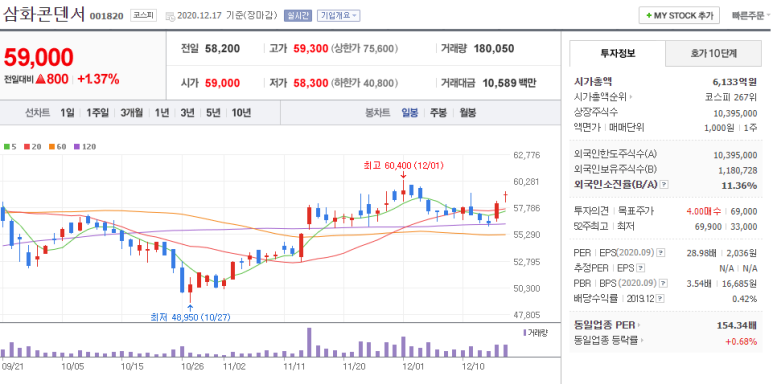The height and width of the screenshot is (384, 773).
Task: Click the 코스피 267위 ranking value
Action: (731, 97)
